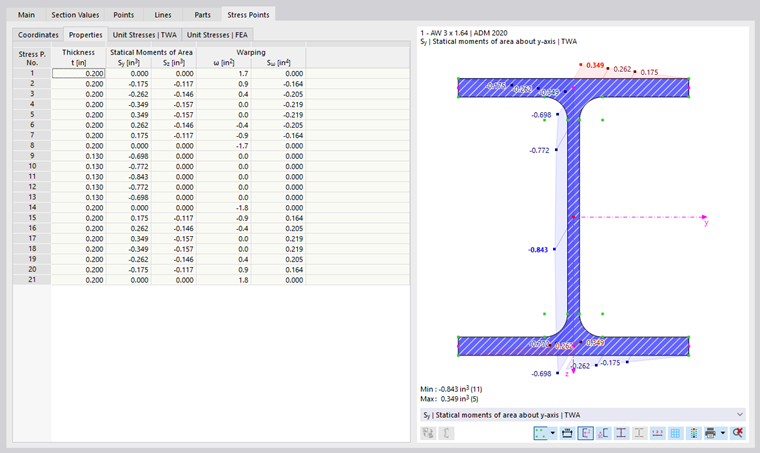Click the red 0.349 label above top flange
Screen dimensions: 760x453
pos(595,65)
